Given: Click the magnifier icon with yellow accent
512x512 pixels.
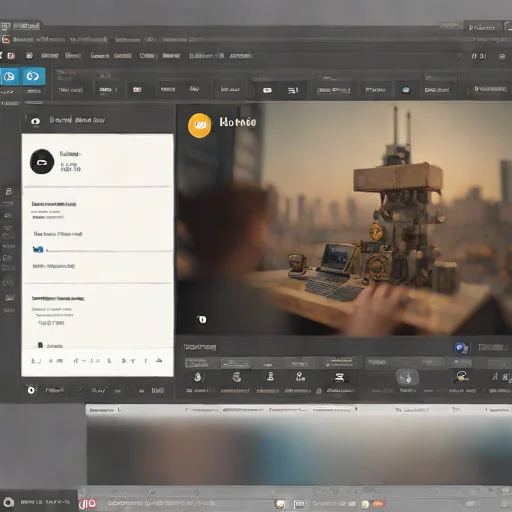Looking at the screenshot, I should [x=462, y=377].
